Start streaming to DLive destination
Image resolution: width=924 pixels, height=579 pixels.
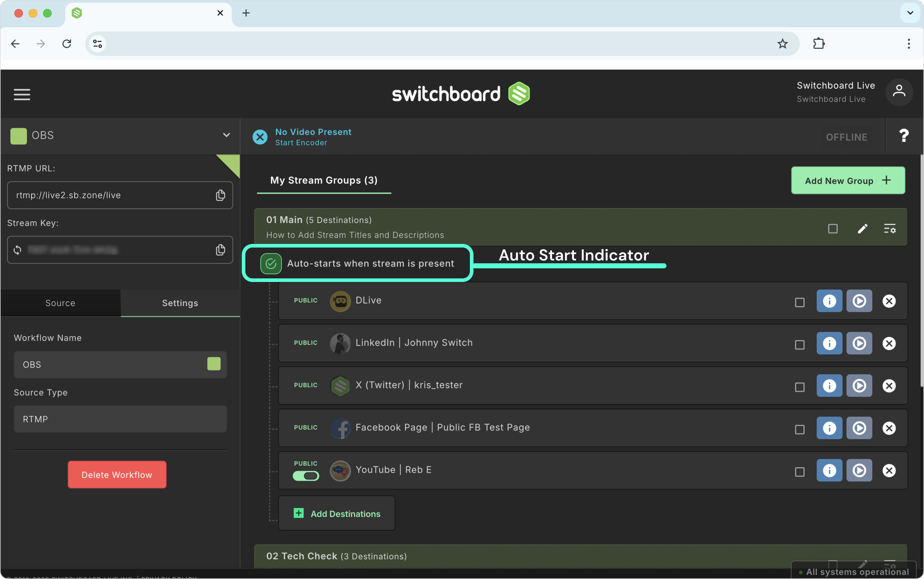(x=859, y=301)
